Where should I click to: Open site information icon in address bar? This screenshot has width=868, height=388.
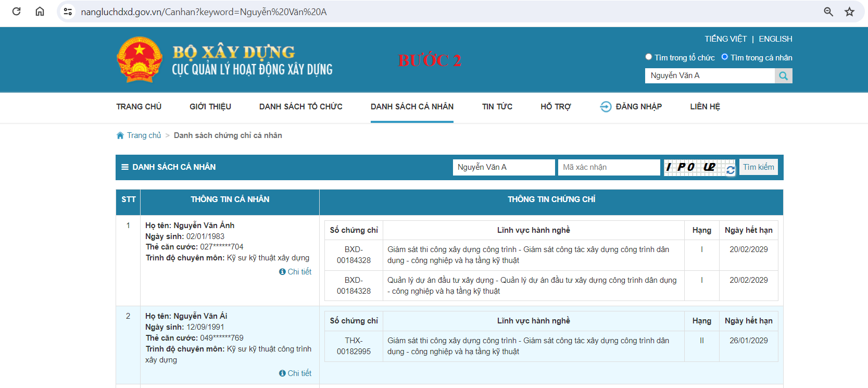click(68, 11)
